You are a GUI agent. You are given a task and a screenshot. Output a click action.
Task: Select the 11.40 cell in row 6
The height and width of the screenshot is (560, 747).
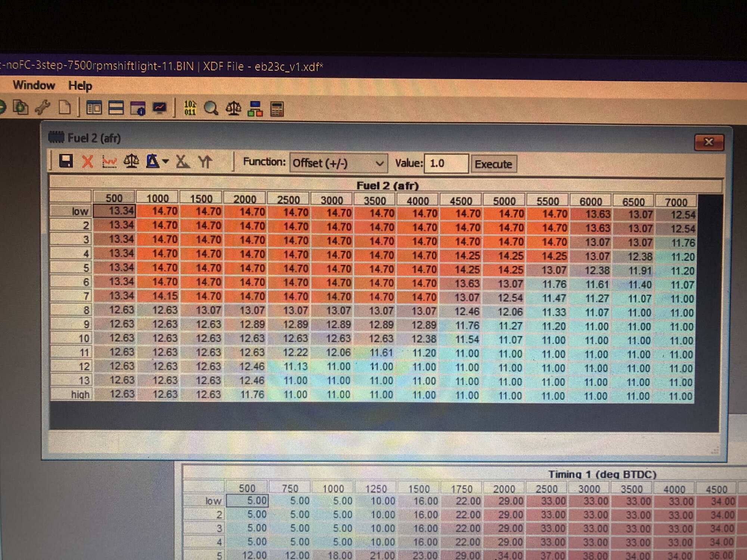pyautogui.click(x=633, y=284)
